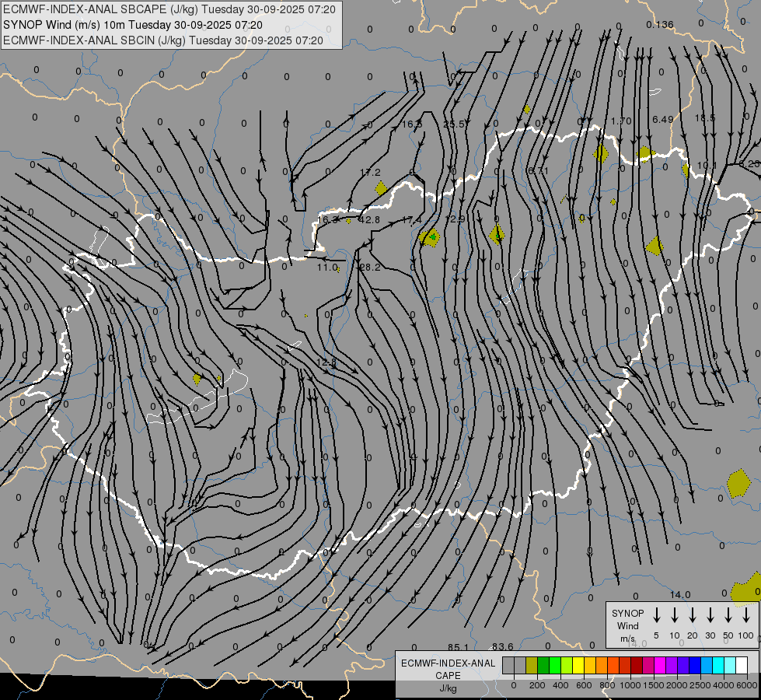Click the 20 m/s wind arrow in the SYNOP legend
The width and height of the screenshot is (761, 700).
pos(692,615)
